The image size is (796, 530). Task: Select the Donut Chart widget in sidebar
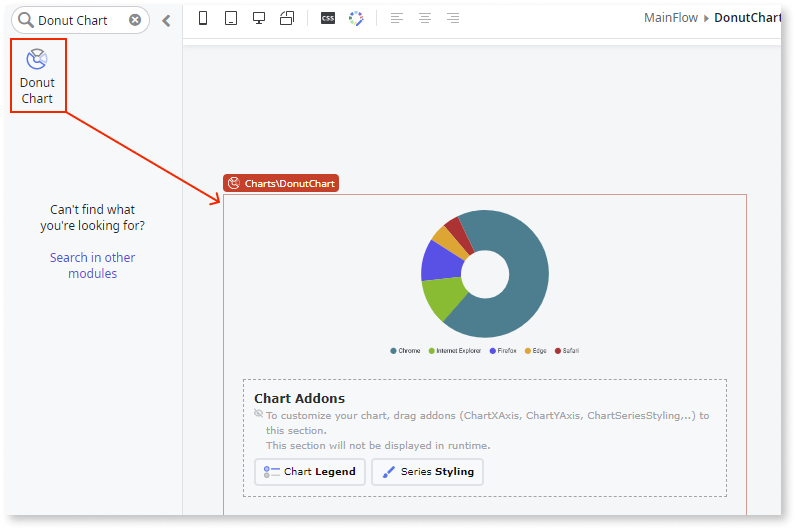pos(38,75)
